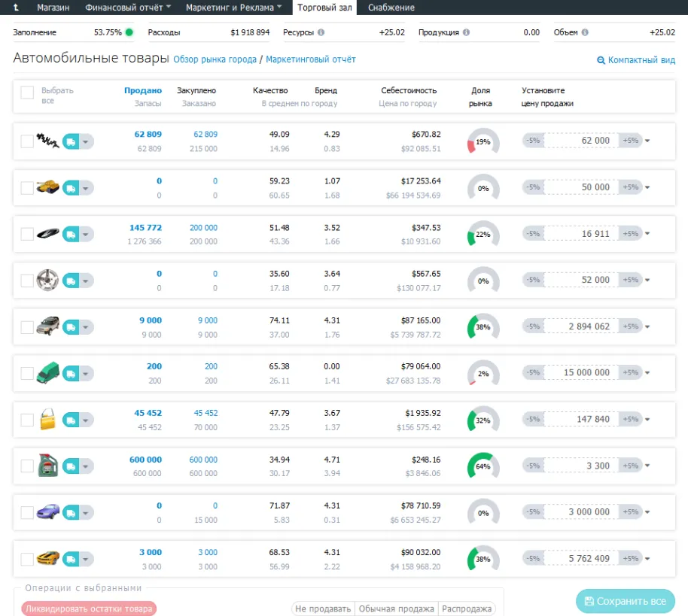This screenshot has height=616, width=688.
Task: Open price options arrow for the 16 911 row
Action: click(x=647, y=234)
